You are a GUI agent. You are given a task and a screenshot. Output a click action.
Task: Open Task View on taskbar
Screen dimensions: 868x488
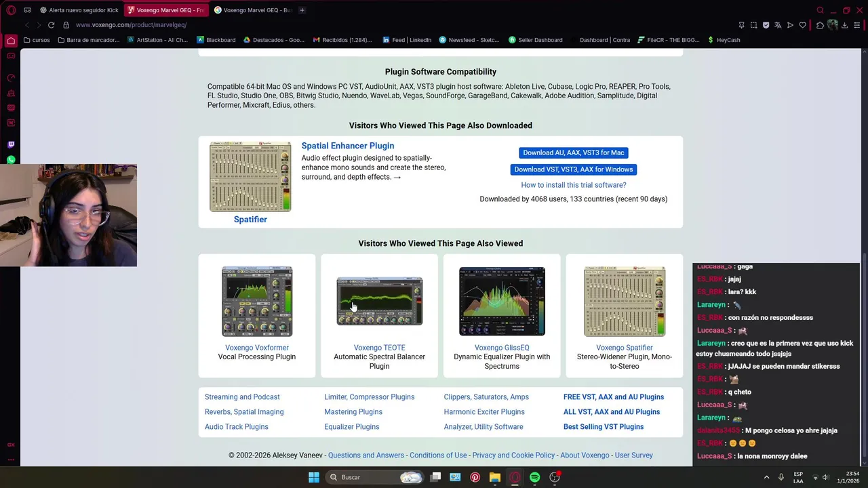(x=435, y=477)
